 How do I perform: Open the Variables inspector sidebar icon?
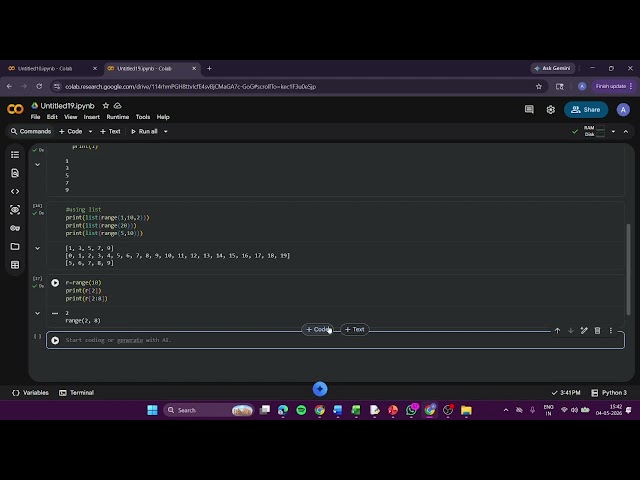[15, 210]
